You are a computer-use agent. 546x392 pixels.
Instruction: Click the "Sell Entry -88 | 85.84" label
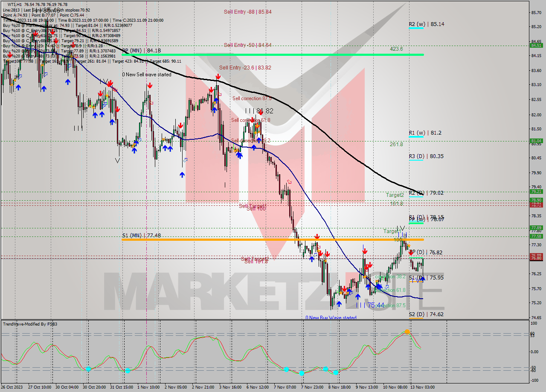(x=248, y=12)
